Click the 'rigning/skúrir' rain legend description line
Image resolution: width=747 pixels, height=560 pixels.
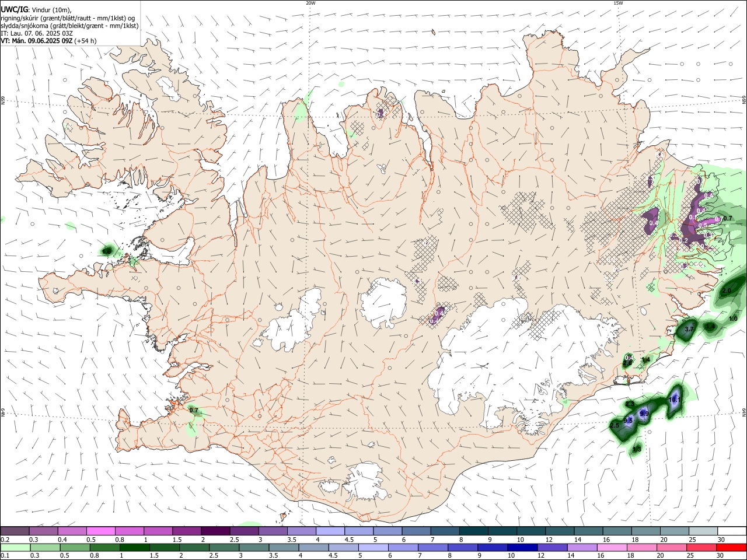coord(68,18)
